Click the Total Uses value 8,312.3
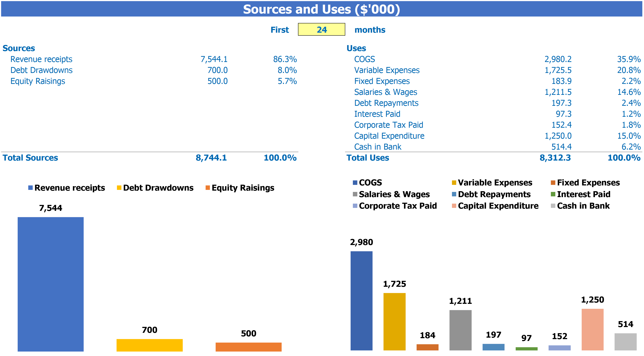The image size is (644, 356). coord(555,158)
